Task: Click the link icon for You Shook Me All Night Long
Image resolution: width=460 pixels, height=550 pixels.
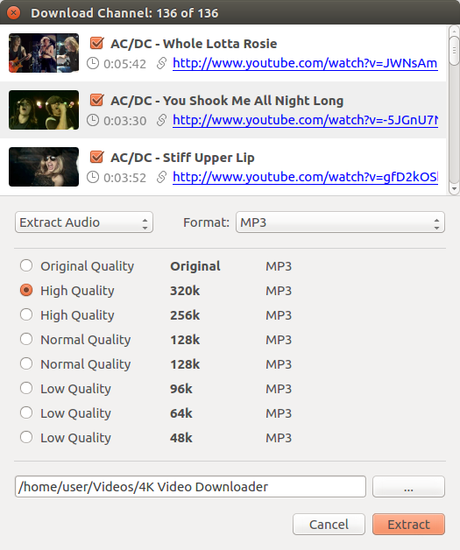Action: [x=161, y=120]
